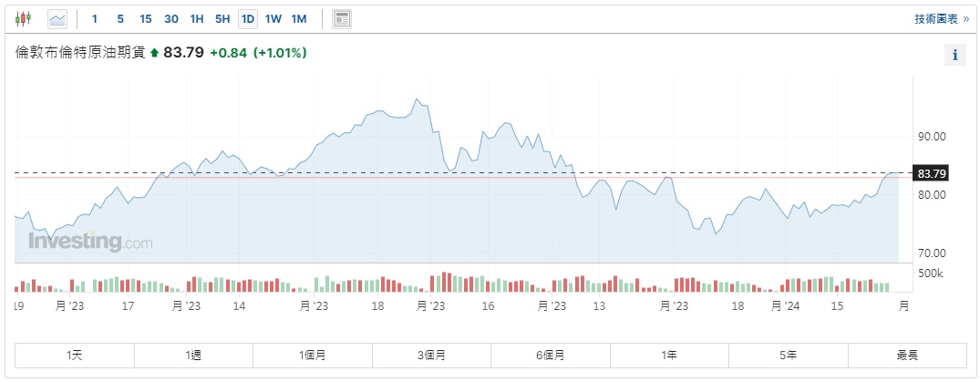Show the 1天 time range

[75, 355]
